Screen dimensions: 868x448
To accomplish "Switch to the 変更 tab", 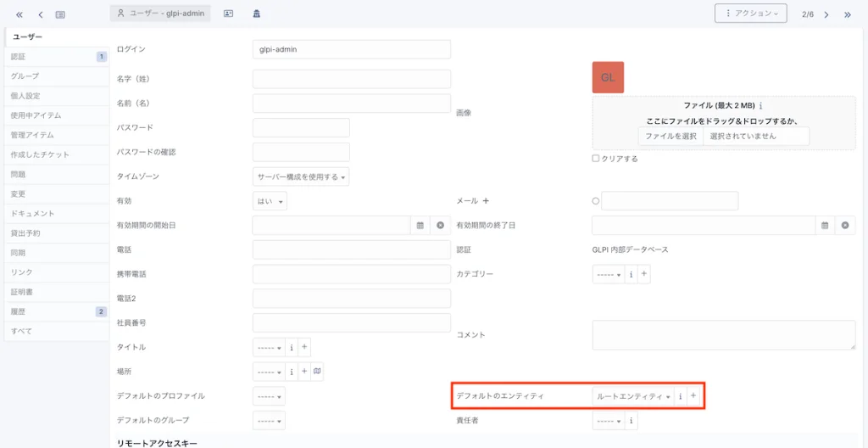I will (57, 194).
